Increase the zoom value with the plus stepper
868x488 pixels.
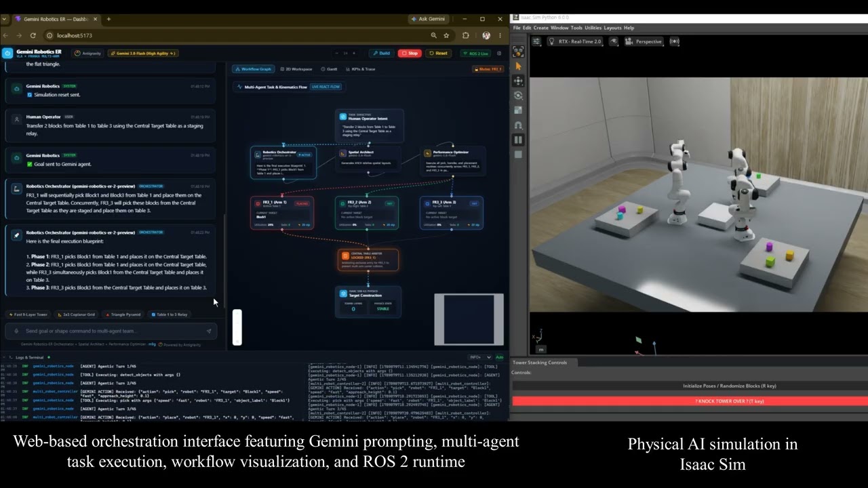tap(355, 53)
